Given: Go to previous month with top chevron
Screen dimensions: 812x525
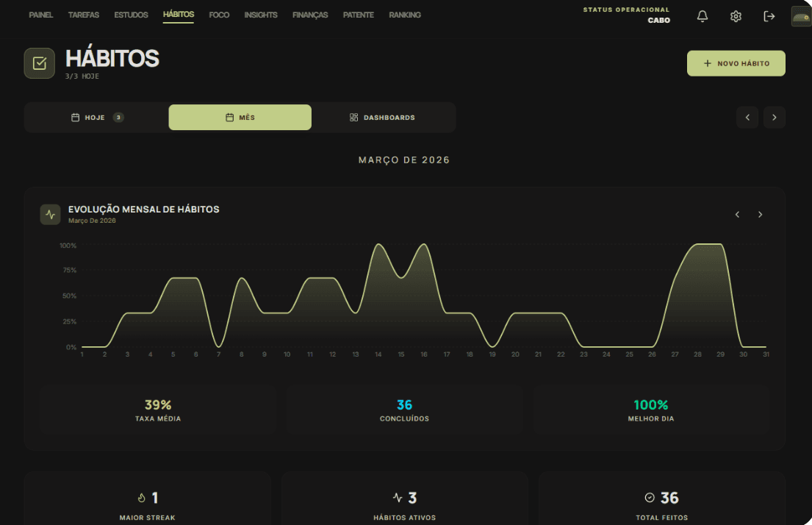Looking at the screenshot, I should (747, 118).
